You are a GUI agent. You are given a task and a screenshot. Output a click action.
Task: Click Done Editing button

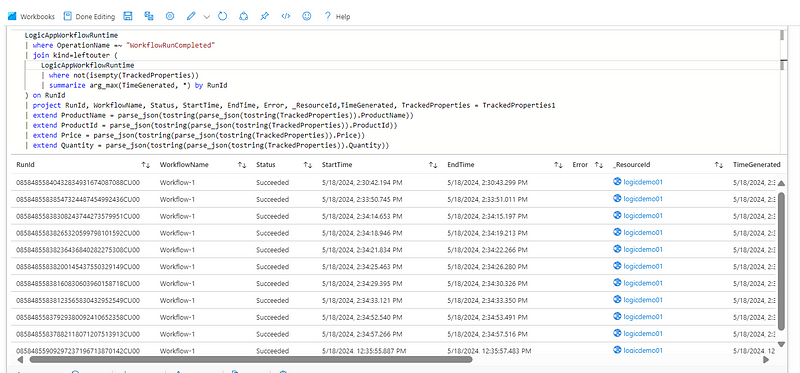pos(89,16)
